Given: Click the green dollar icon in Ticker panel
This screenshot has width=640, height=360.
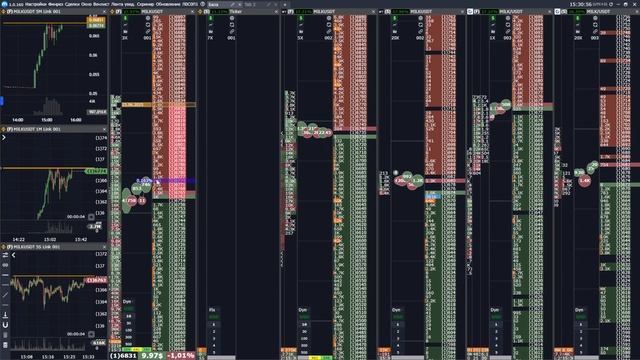Looking at the screenshot, I should [x=211, y=18].
